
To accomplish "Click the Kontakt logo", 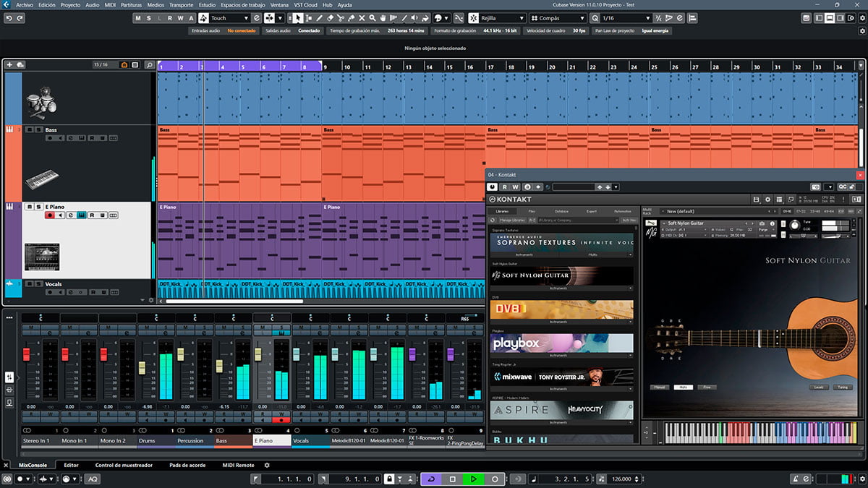I will click(510, 199).
